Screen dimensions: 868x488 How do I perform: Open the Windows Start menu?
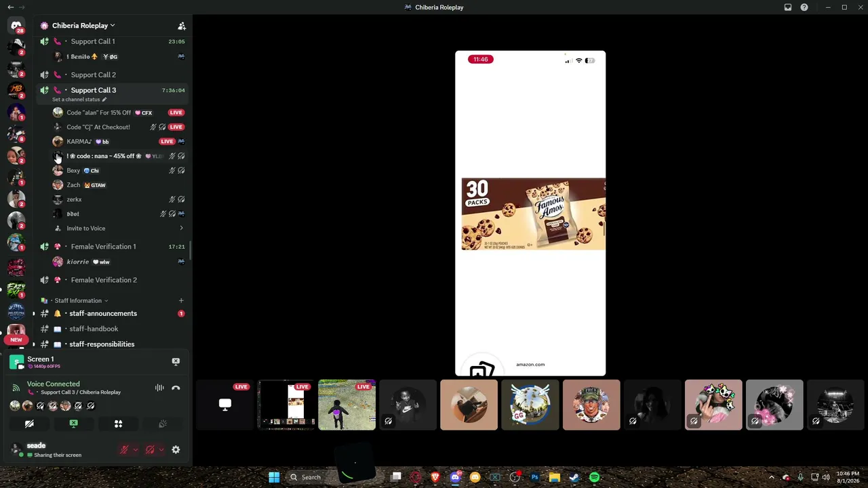click(x=274, y=477)
